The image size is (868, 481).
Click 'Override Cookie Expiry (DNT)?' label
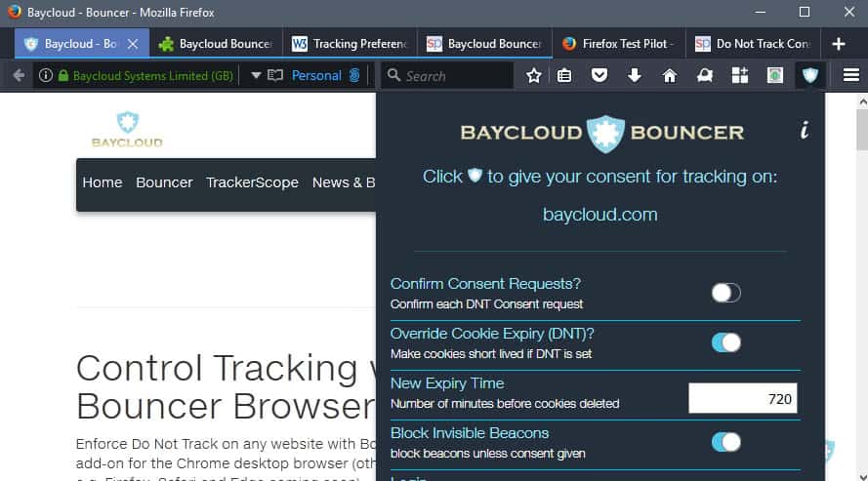pyautogui.click(x=492, y=334)
